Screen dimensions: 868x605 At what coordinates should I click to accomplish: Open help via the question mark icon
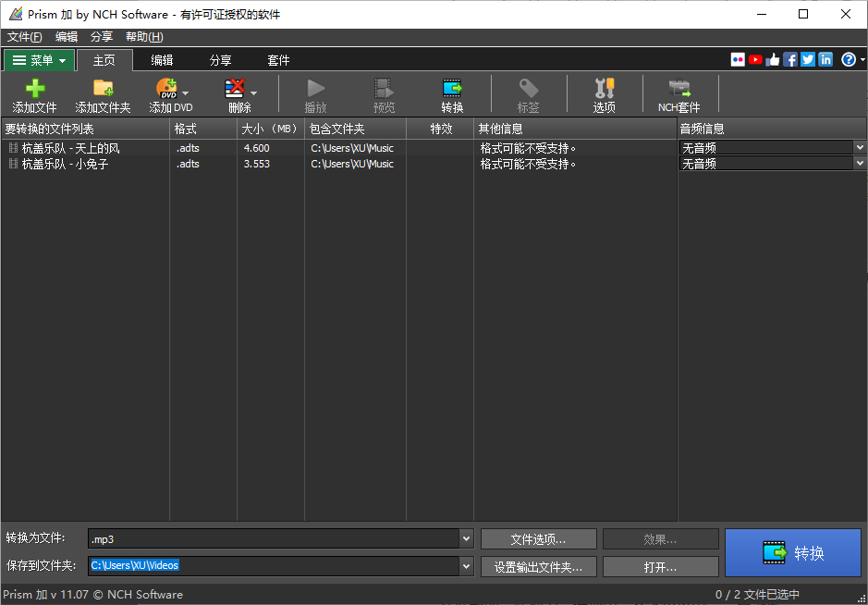849,58
